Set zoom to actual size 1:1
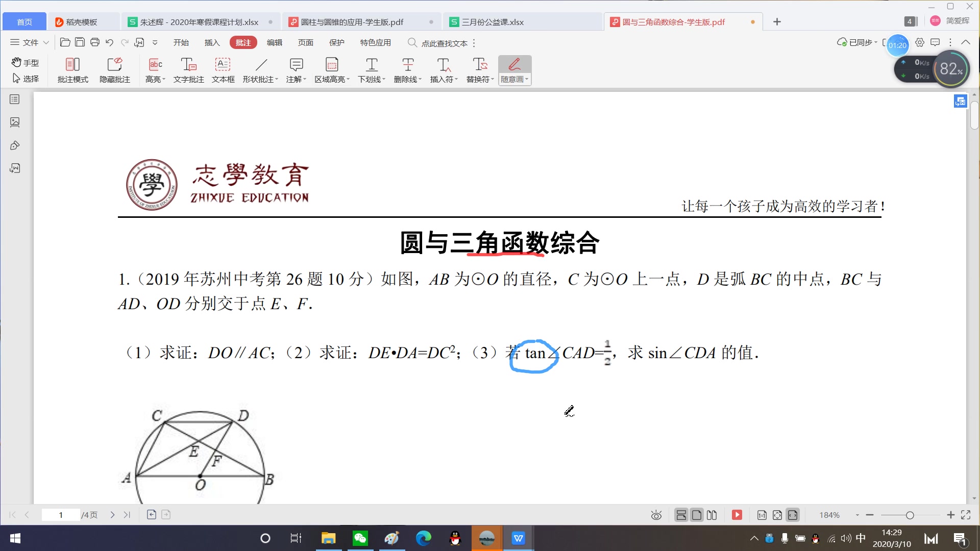Image resolution: width=980 pixels, height=551 pixels. pos(762,515)
